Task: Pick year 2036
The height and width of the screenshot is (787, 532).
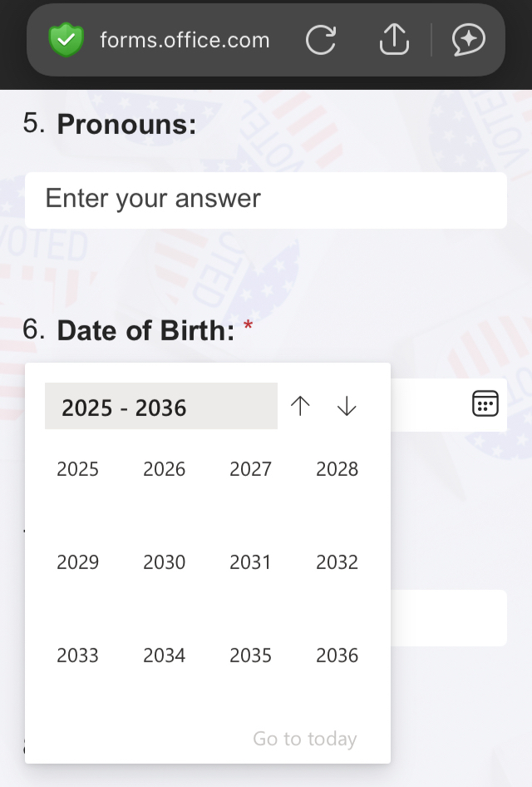Action: coord(337,656)
